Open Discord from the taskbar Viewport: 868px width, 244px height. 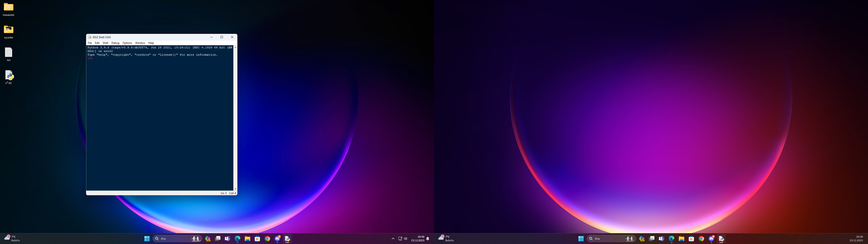277,238
